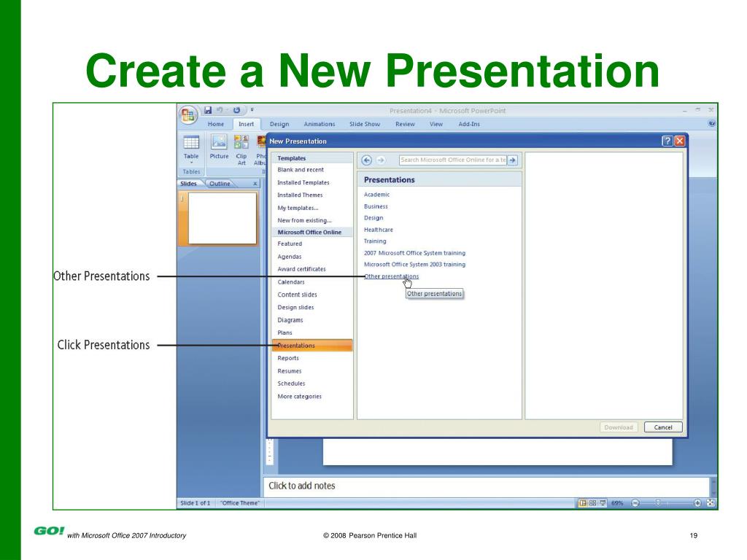Open the Animations ribbon tab
The height and width of the screenshot is (560, 747).
pos(320,124)
